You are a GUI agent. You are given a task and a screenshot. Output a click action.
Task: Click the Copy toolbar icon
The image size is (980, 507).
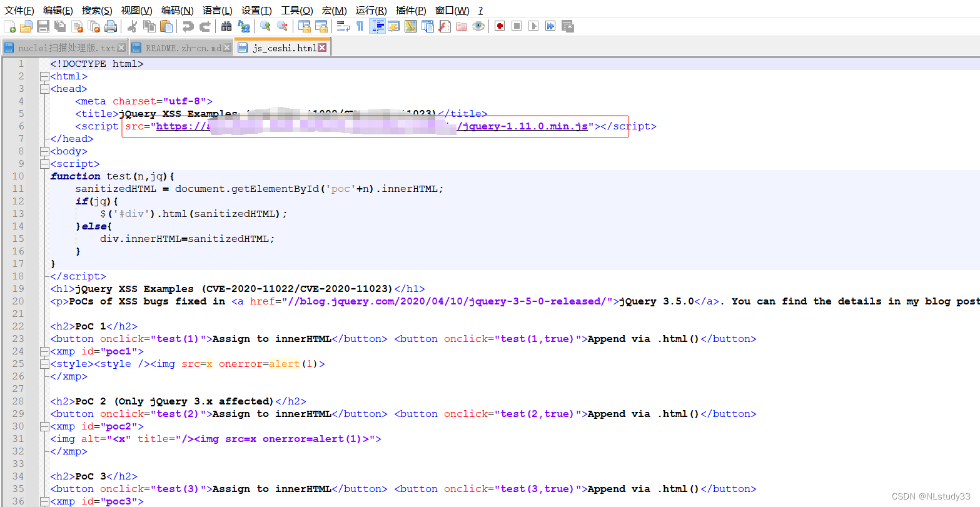pos(149,26)
